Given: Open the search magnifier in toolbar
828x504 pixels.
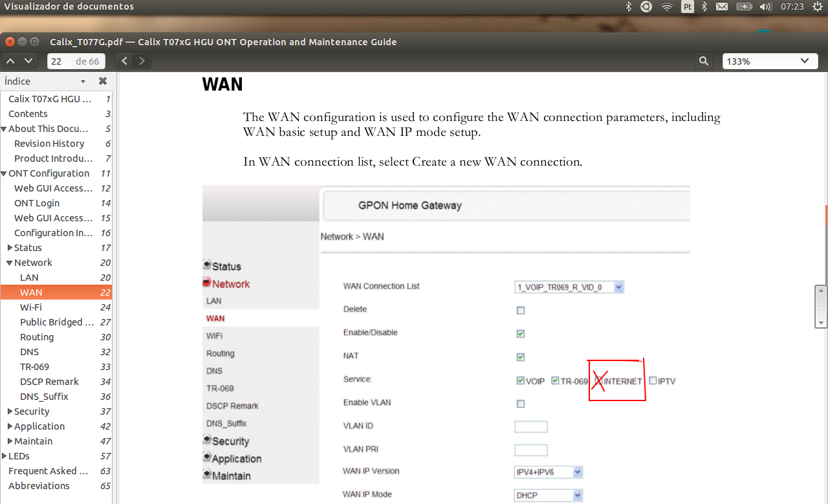Looking at the screenshot, I should [704, 61].
